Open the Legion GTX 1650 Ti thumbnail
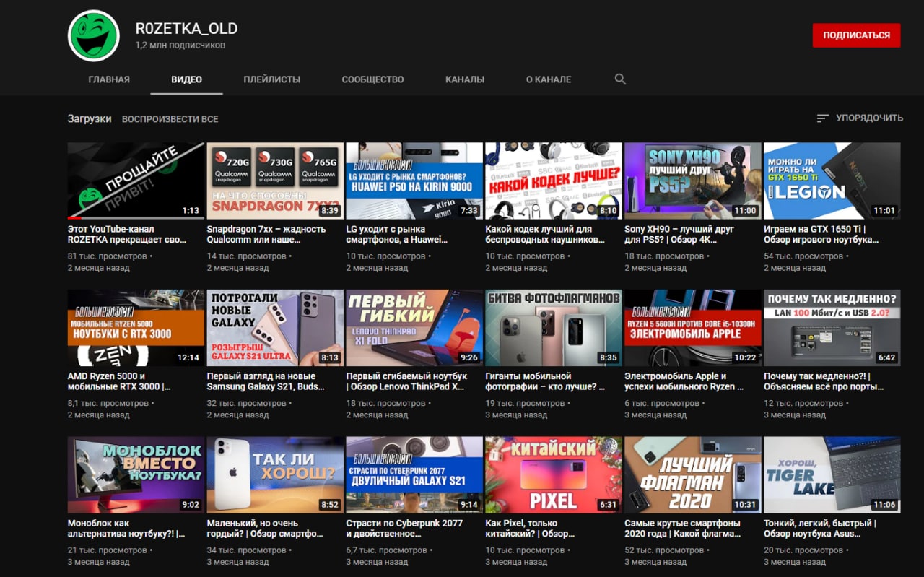The image size is (924, 577). click(x=832, y=181)
